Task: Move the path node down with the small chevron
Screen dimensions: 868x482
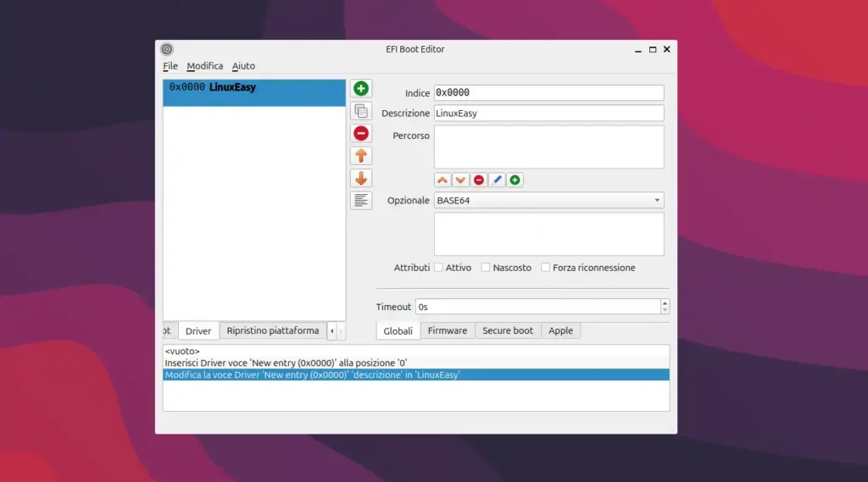Action: pos(460,180)
